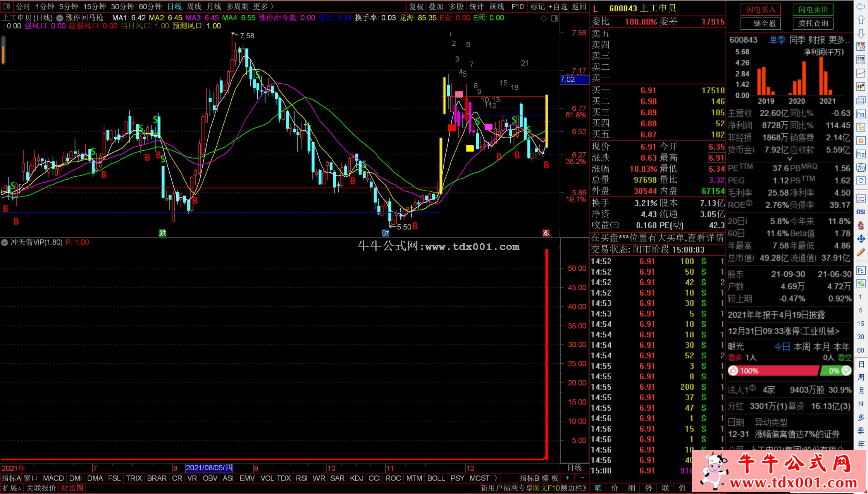Open the stacked windows icon
Screen dimensions: 868x494
click(861, 100)
